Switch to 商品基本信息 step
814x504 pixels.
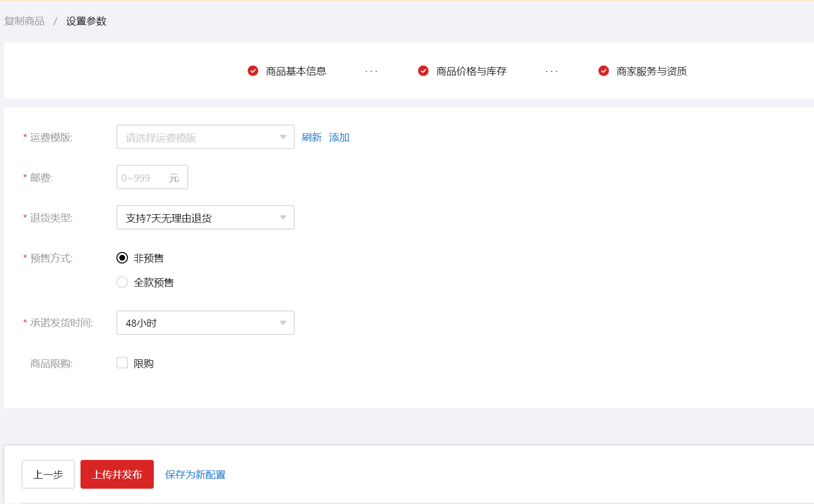296,71
